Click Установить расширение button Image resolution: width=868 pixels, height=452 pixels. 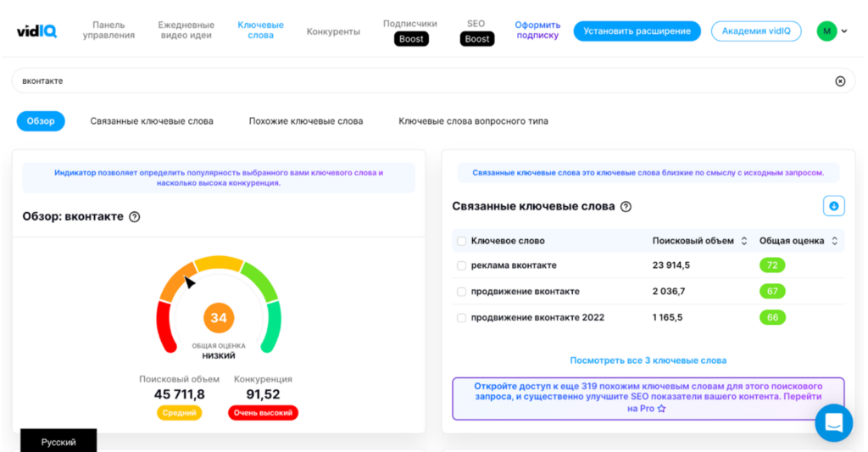[x=637, y=31]
